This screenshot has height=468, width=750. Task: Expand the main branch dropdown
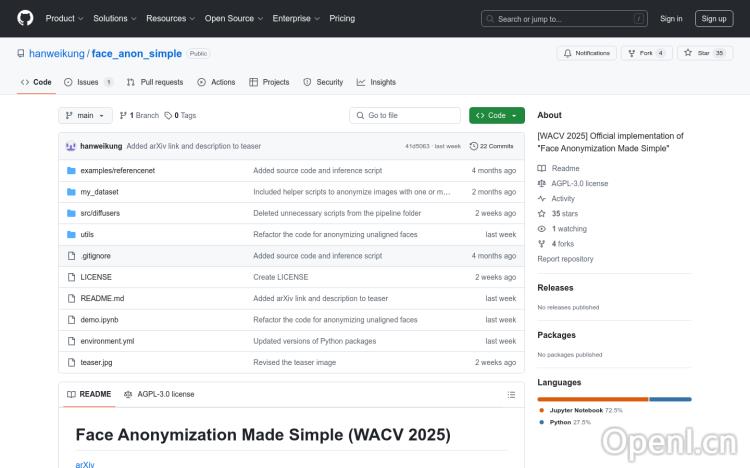[85, 115]
